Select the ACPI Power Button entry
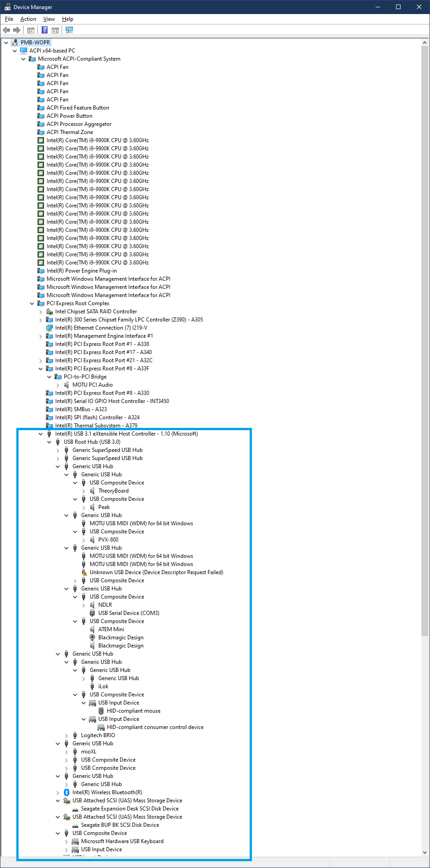Screen dimensions: 430x868 69,116
